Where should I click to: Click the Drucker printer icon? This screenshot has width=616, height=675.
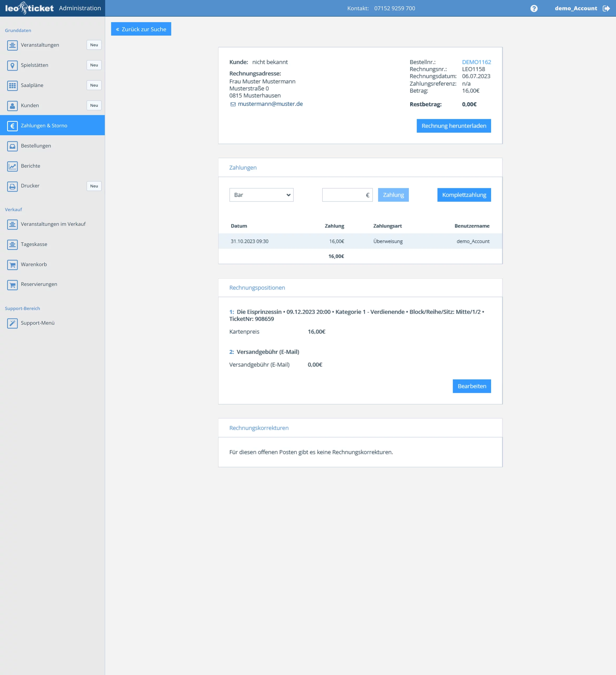point(12,186)
